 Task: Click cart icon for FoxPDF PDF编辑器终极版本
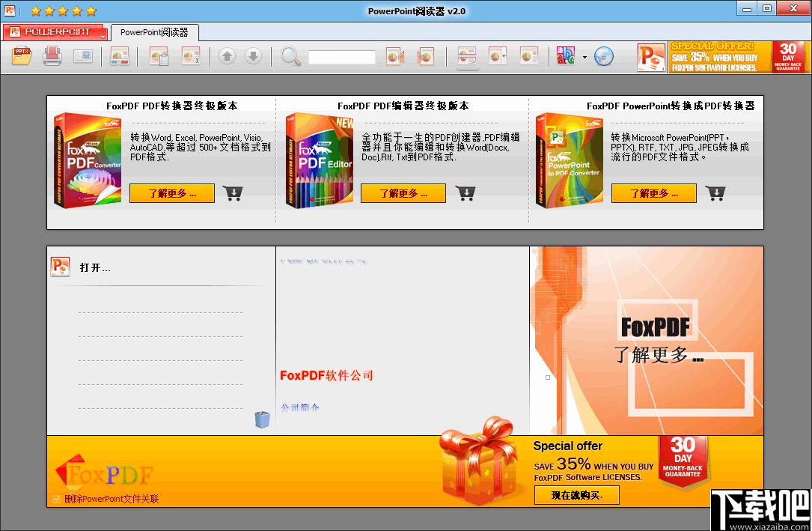pos(465,193)
